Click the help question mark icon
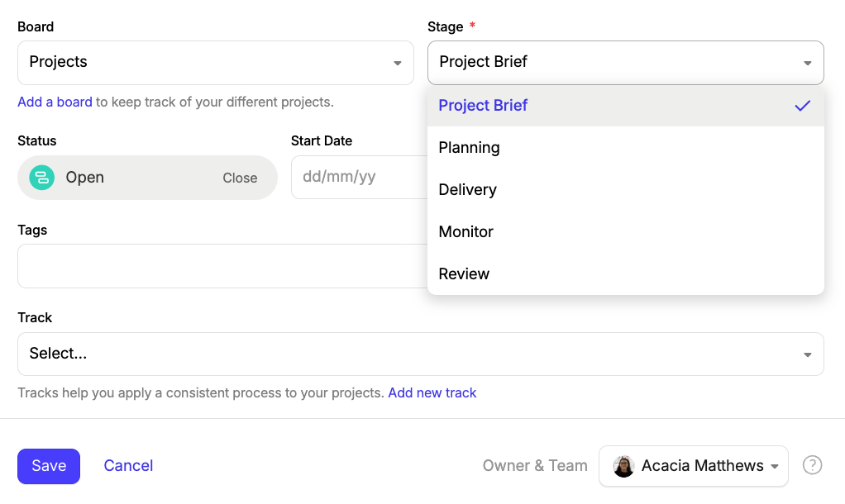The image size is (845, 504). (812, 465)
